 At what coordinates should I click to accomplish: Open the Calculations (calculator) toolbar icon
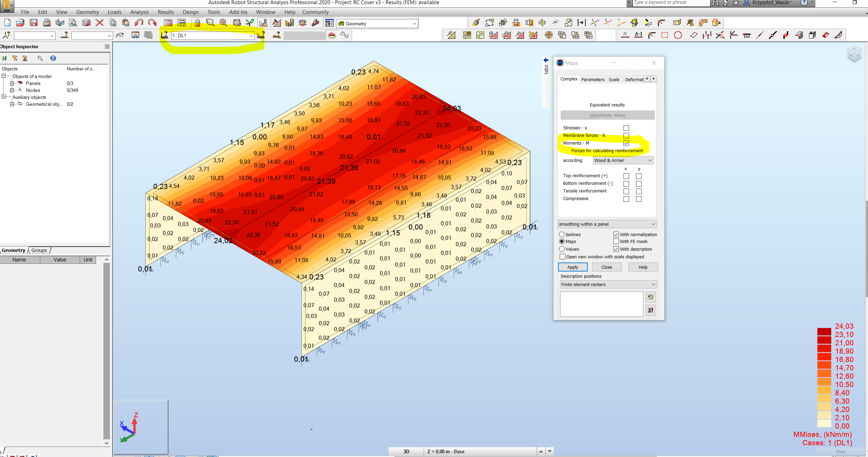point(169,23)
